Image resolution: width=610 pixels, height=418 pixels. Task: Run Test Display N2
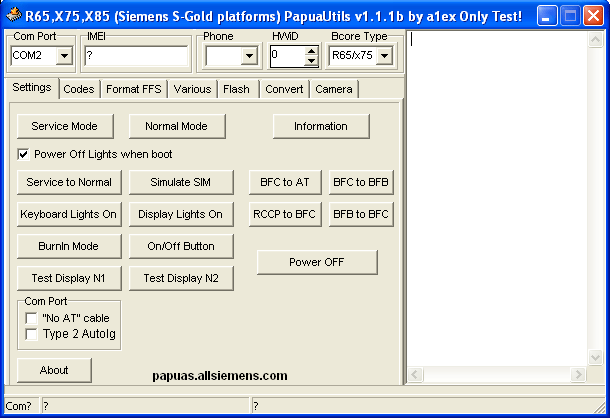coord(181,278)
